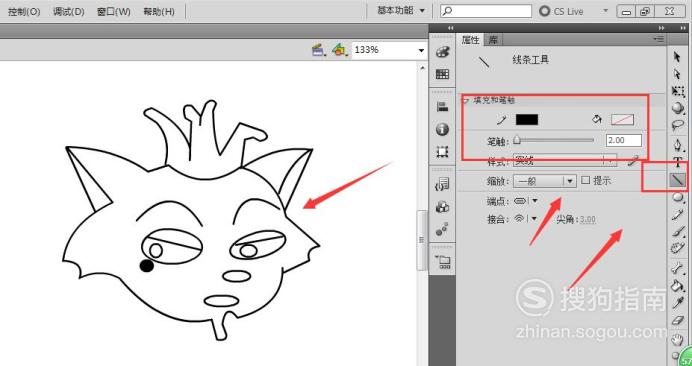Image resolution: width=692 pixels, height=366 pixels.
Task: Open the Info panel icon
Action: point(442,129)
